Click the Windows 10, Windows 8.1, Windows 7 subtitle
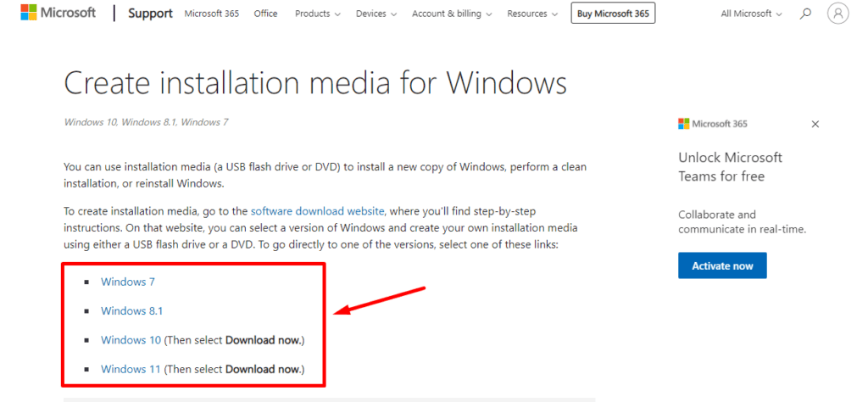 click(146, 122)
